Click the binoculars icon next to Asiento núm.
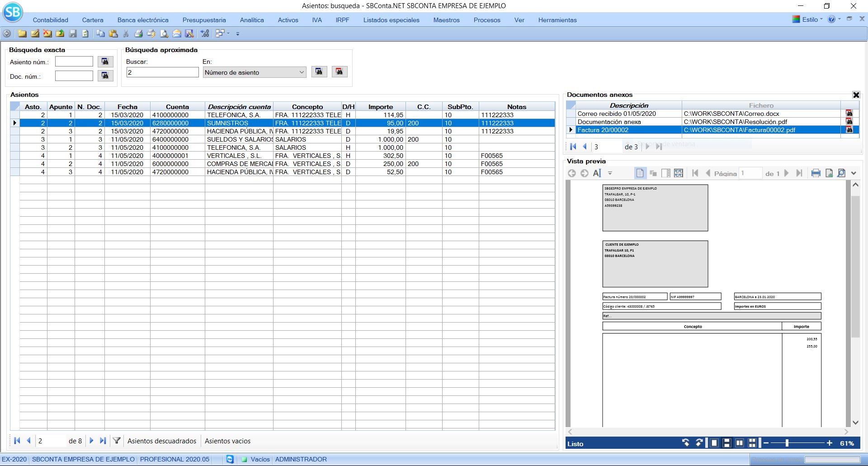The height and width of the screenshot is (466, 868). (x=105, y=62)
